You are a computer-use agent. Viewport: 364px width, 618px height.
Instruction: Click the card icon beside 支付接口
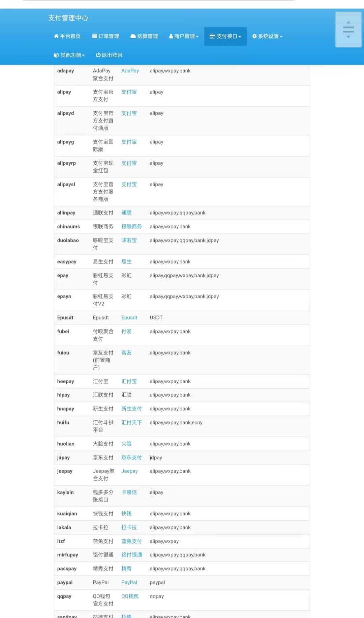pos(212,36)
